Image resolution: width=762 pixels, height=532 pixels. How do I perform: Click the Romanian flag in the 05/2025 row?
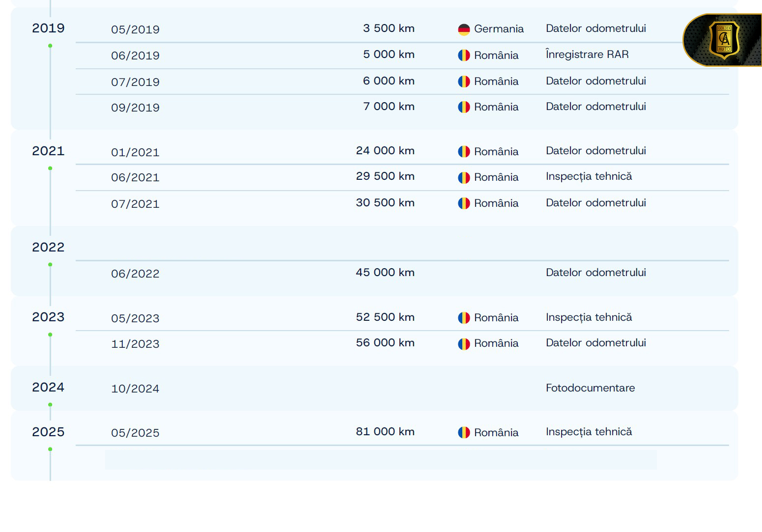click(464, 432)
